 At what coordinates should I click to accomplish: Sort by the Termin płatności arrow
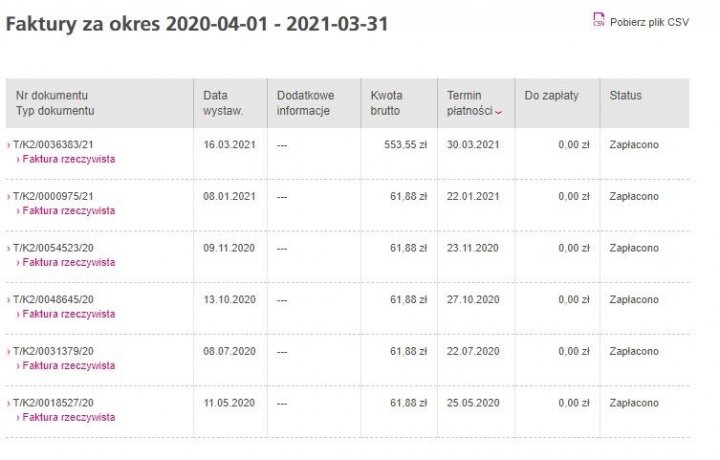tap(498, 112)
